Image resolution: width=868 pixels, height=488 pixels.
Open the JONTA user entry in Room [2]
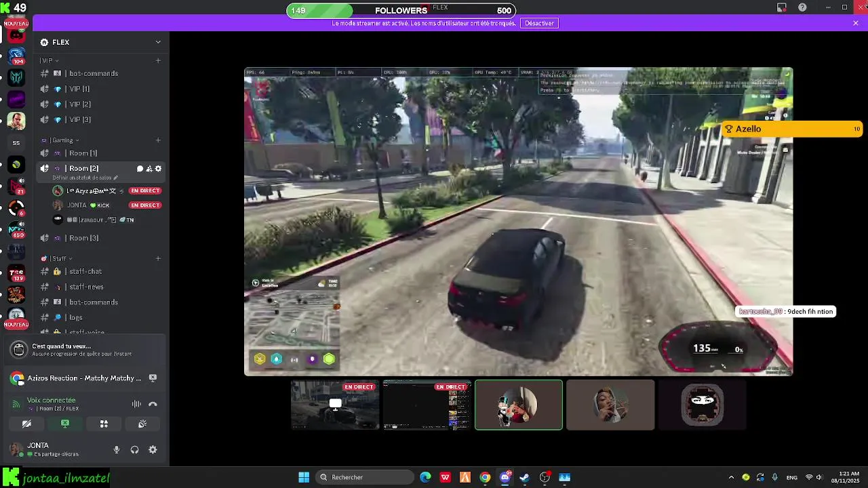[x=107, y=205]
